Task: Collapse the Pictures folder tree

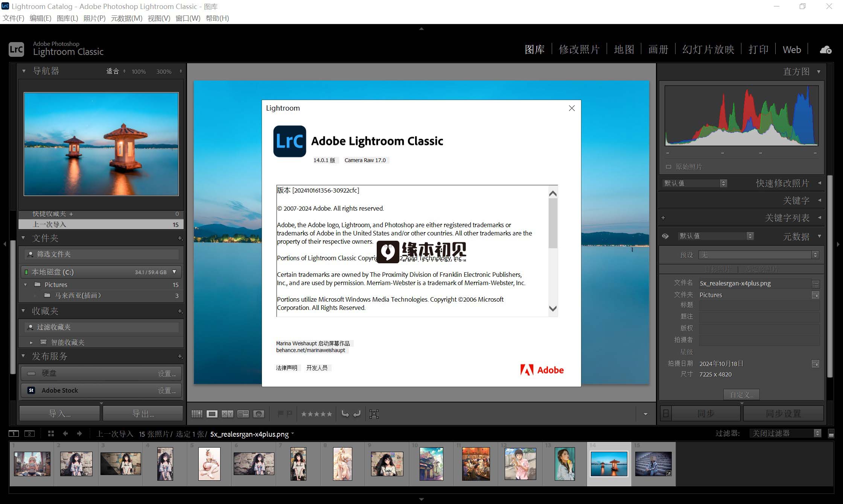Action: tap(25, 285)
